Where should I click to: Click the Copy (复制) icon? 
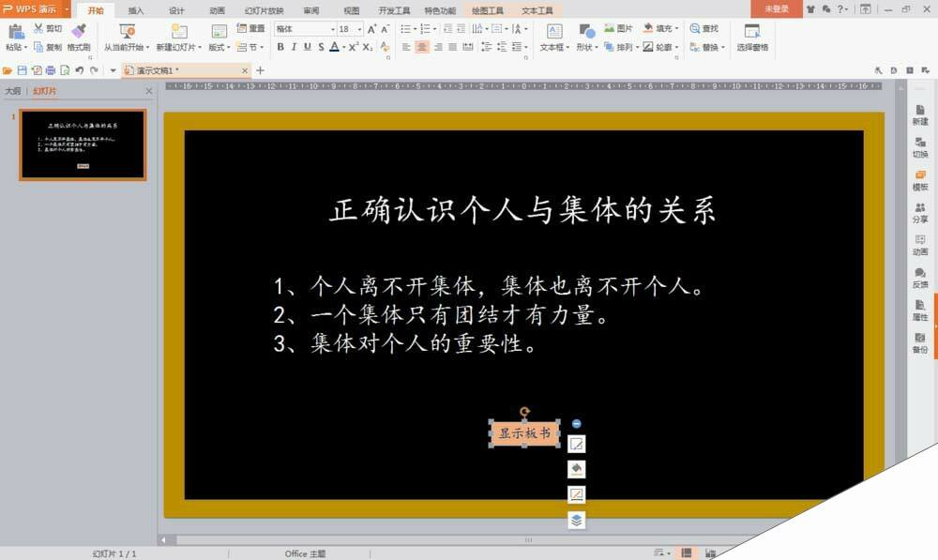pos(38,47)
